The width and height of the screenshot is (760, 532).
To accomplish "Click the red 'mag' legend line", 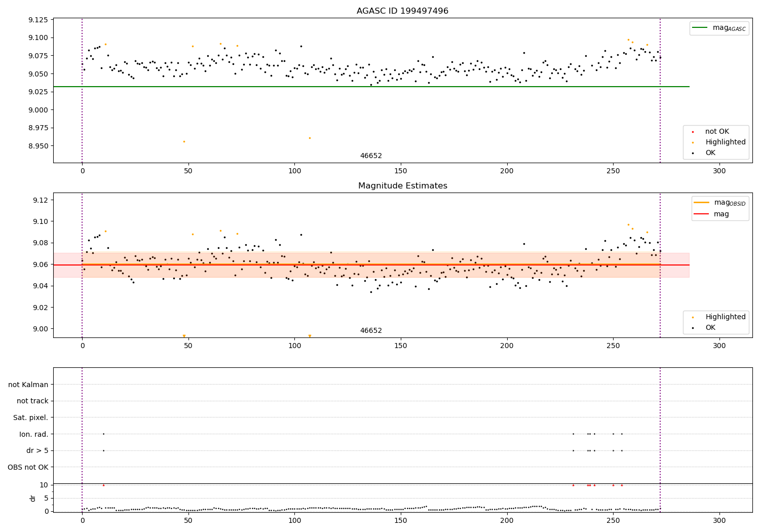I will point(702,214).
